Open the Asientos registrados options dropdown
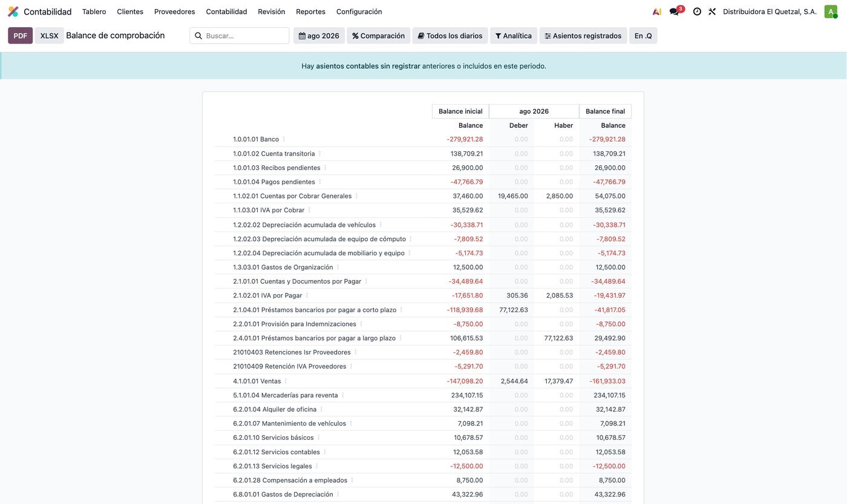This screenshot has height=504, width=847. 583,36
